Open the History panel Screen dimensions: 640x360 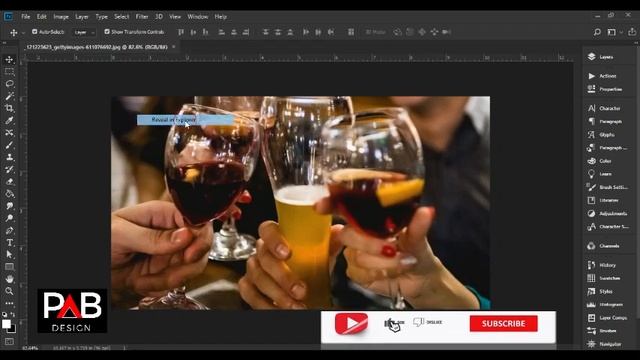602,265
